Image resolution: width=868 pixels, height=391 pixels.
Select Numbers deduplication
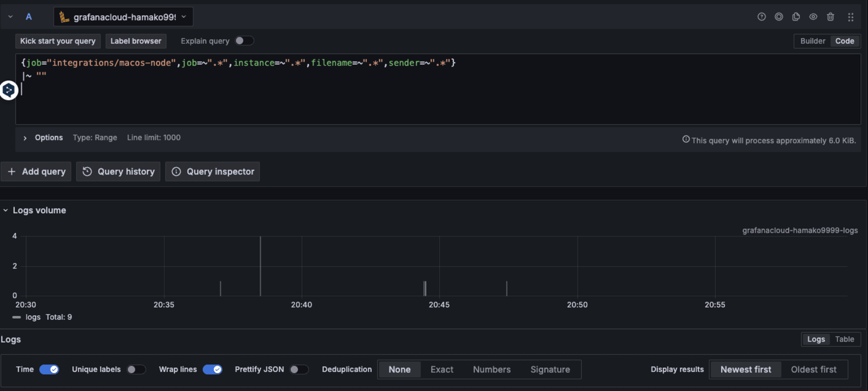coord(492,370)
